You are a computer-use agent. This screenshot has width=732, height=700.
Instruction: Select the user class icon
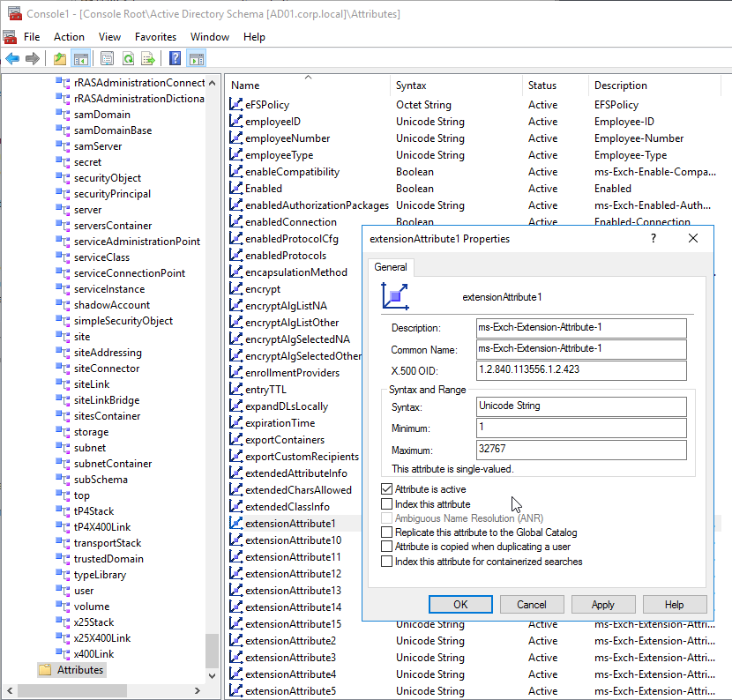tap(63, 591)
